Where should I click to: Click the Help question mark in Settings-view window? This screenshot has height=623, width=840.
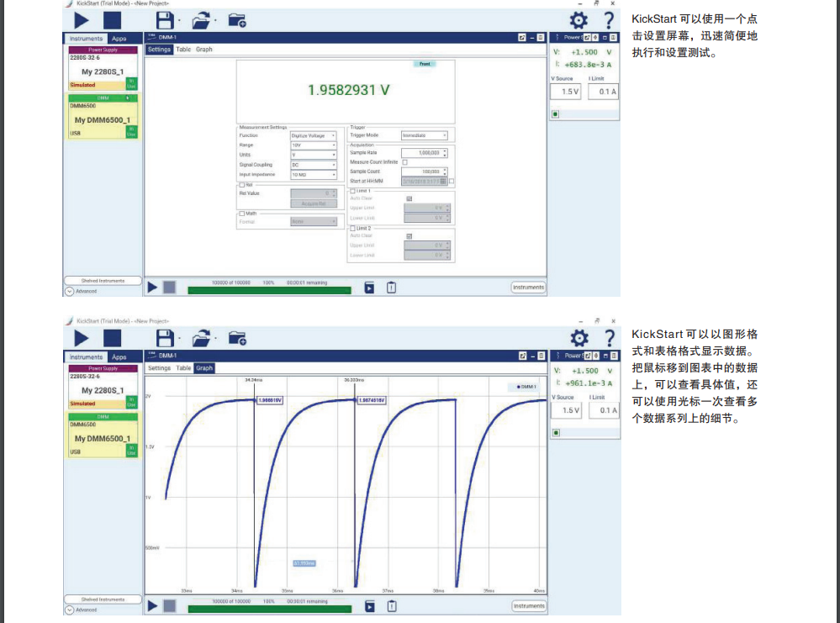pos(609,20)
